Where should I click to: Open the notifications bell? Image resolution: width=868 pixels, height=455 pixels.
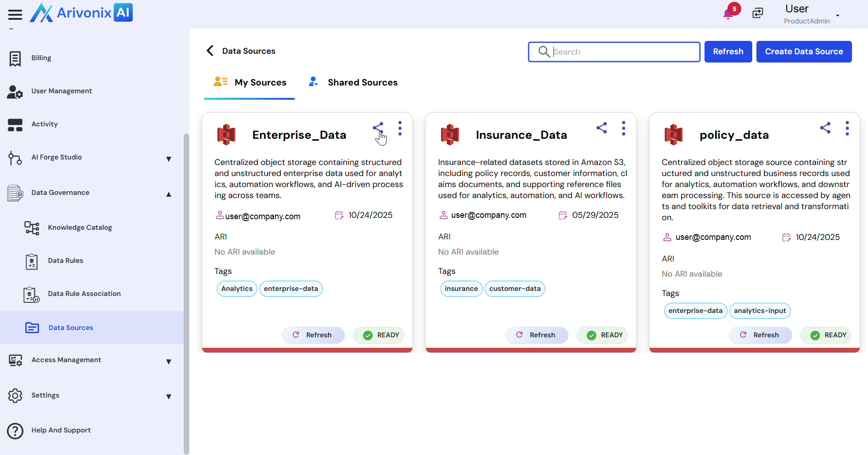[x=728, y=13]
